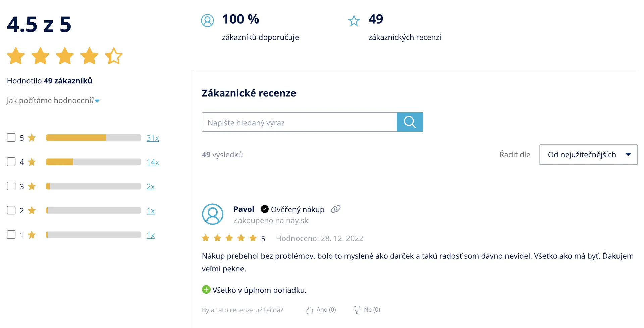Click the thumbs-down Ne icon

(x=357, y=310)
